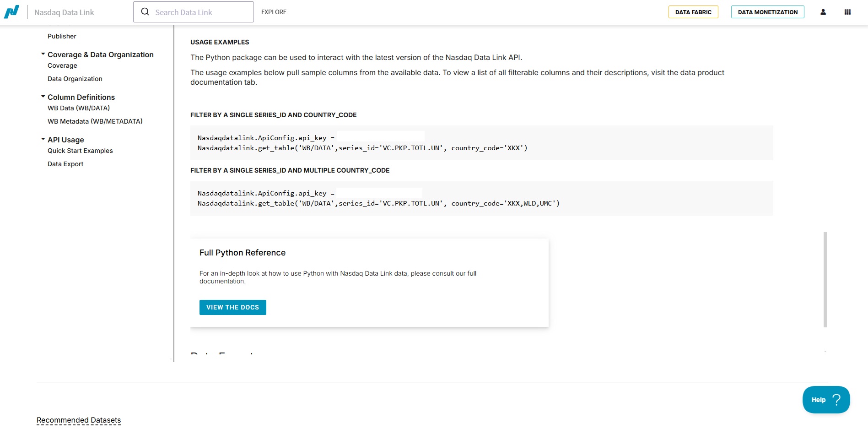Viewport: 868px width, 429px height.
Task: Click the multiple country_code get_table code line
Action: pyautogui.click(x=378, y=203)
